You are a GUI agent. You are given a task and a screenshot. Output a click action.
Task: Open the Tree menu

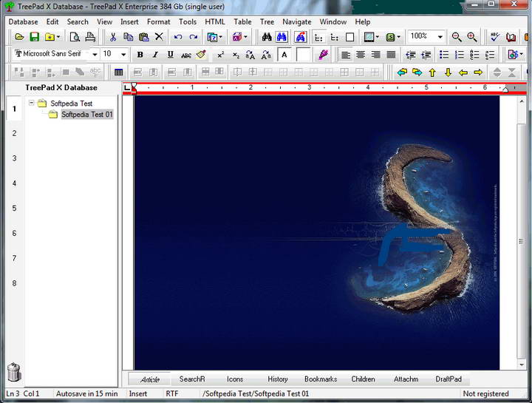click(x=267, y=21)
